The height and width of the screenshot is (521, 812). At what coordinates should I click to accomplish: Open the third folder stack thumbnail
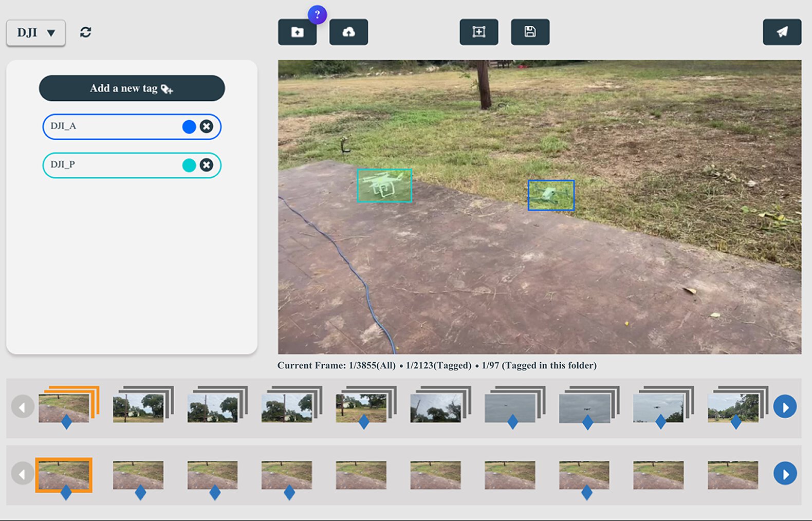(x=217, y=404)
